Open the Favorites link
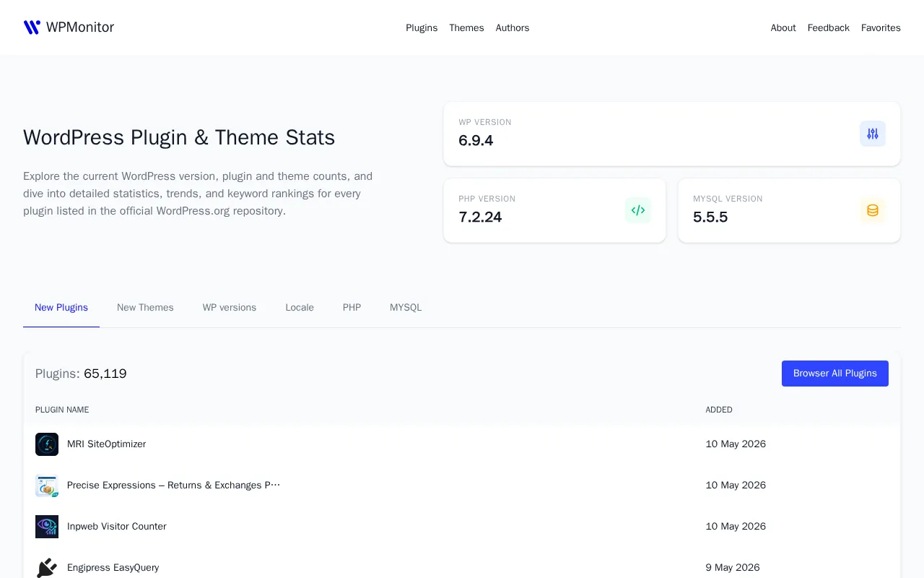 (x=881, y=27)
